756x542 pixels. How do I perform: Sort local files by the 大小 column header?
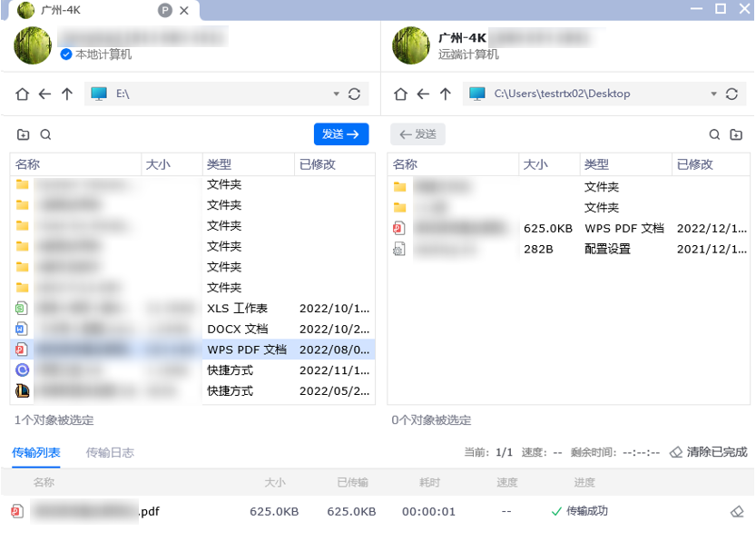point(157,163)
